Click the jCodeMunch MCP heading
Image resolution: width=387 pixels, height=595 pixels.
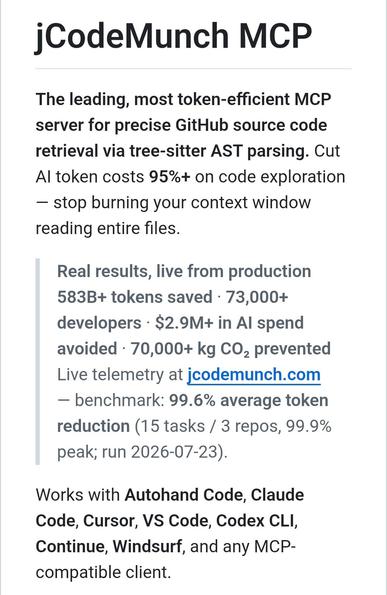pyautogui.click(x=174, y=36)
